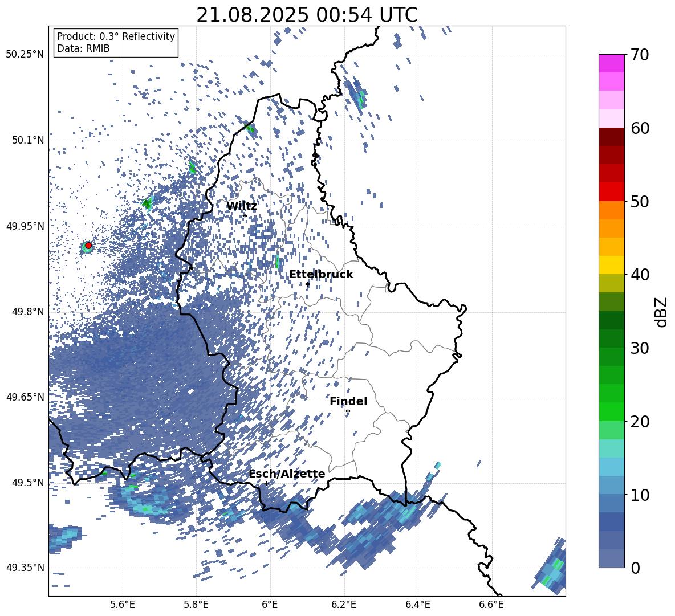Click the Esch/Alzette cross marker
This screenshot has height=616, width=675.
pyautogui.click(x=266, y=483)
